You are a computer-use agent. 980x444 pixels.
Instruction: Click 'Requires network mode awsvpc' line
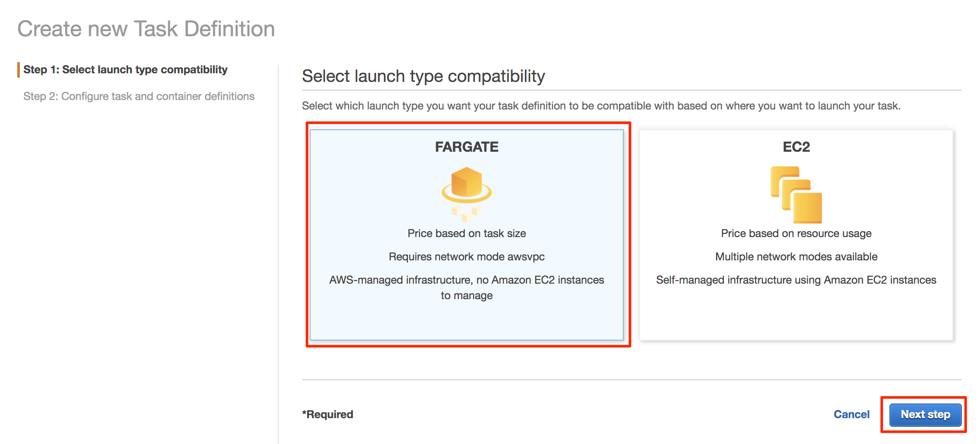[x=467, y=257]
